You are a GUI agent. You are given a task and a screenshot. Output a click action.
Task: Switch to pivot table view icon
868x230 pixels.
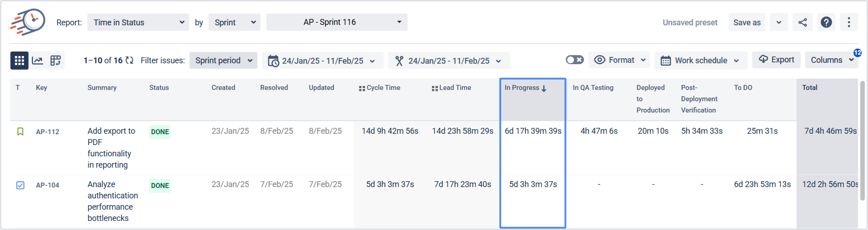(x=55, y=61)
